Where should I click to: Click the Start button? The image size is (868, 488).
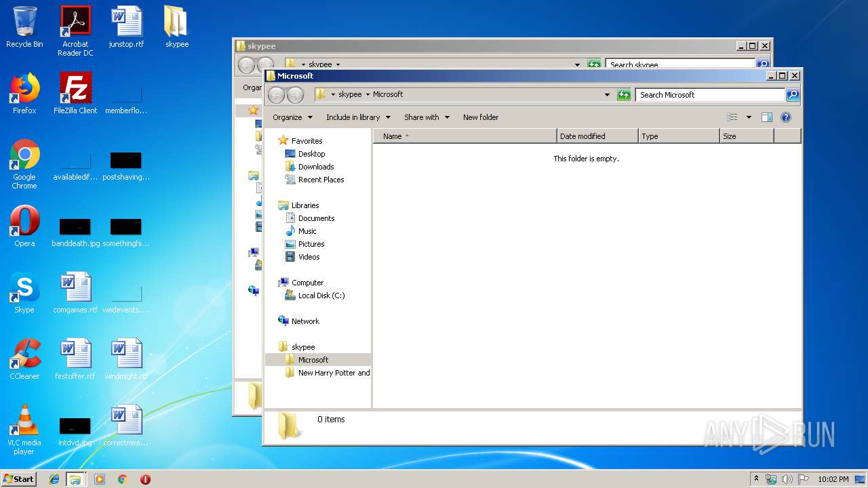[19, 479]
